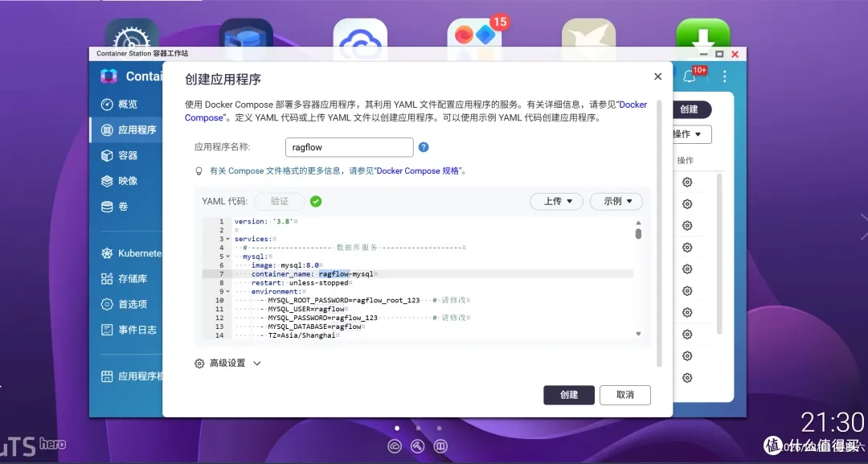Expand the 高级设置 section
Screen dimensions: 868x464
coord(227,363)
